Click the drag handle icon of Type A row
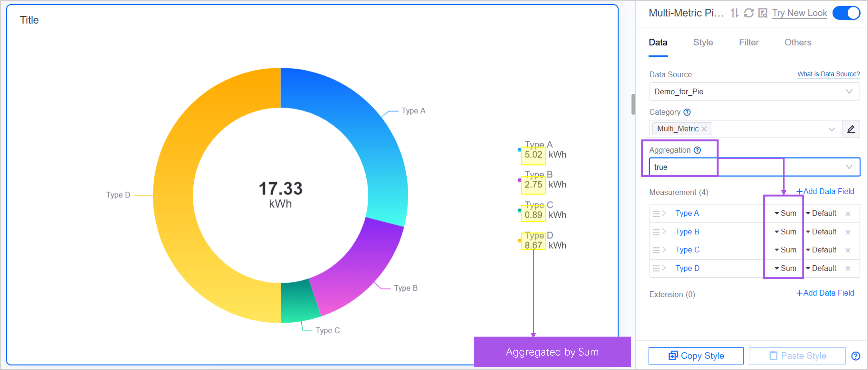 click(x=656, y=213)
